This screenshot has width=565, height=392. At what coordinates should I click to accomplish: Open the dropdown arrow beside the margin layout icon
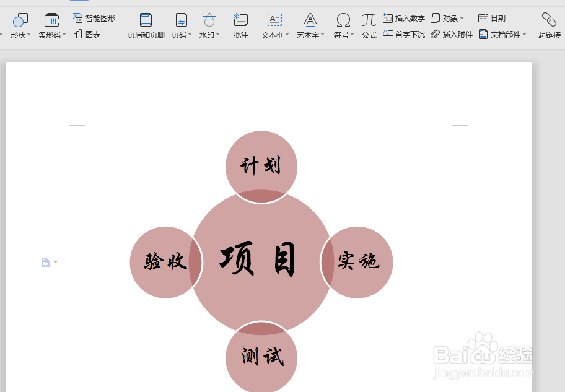tap(56, 263)
